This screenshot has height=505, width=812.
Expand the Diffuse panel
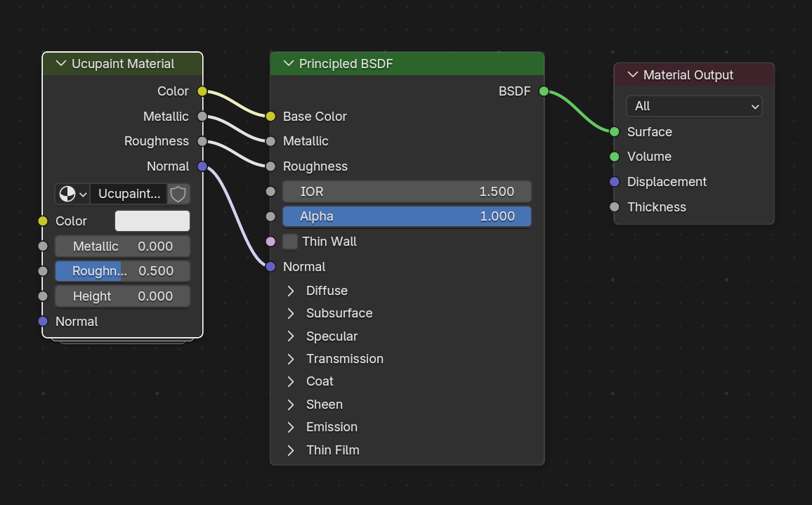pyautogui.click(x=291, y=291)
